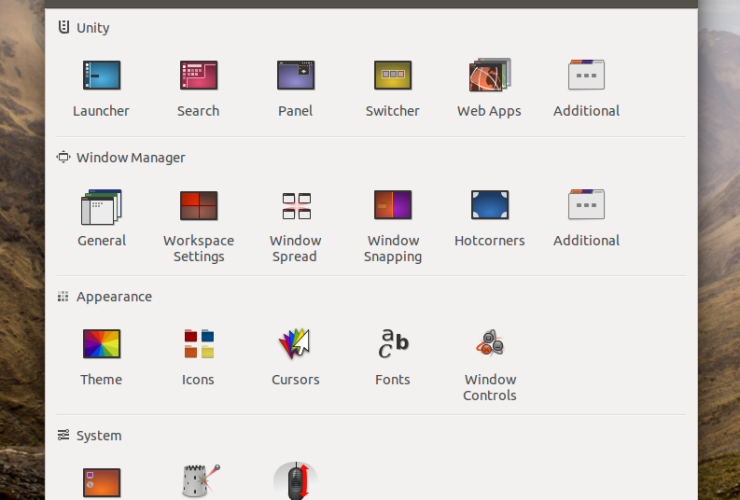Go to Workspace Settings

pos(198,206)
